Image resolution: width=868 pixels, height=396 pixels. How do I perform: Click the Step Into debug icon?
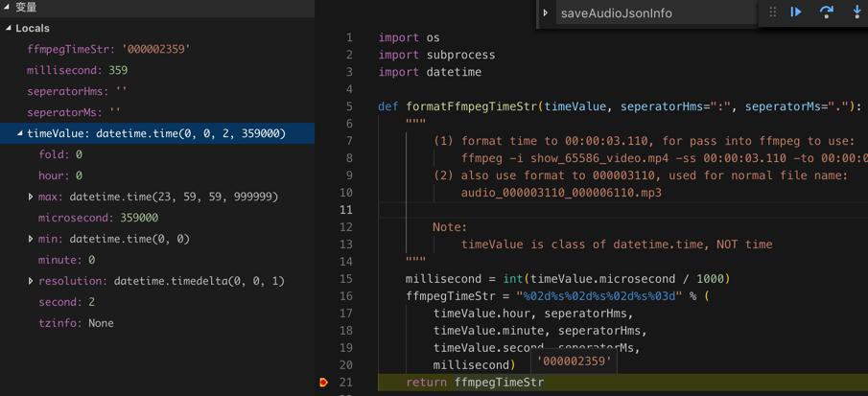click(x=856, y=12)
